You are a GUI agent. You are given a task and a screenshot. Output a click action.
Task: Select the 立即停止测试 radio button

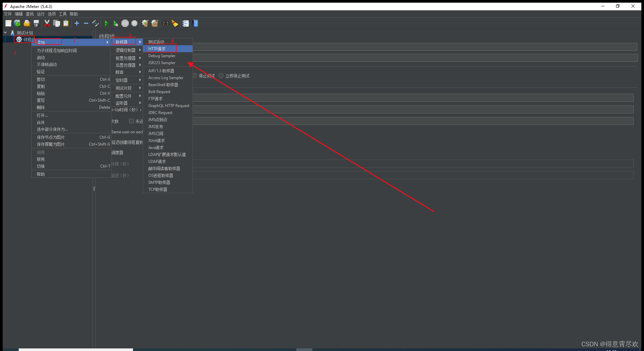coord(221,76)
